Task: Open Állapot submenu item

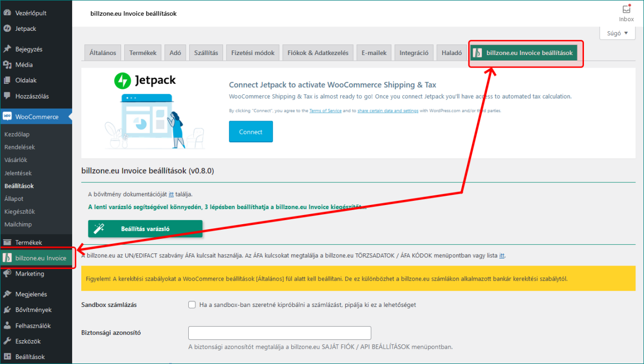Action: tap(14, 199)
